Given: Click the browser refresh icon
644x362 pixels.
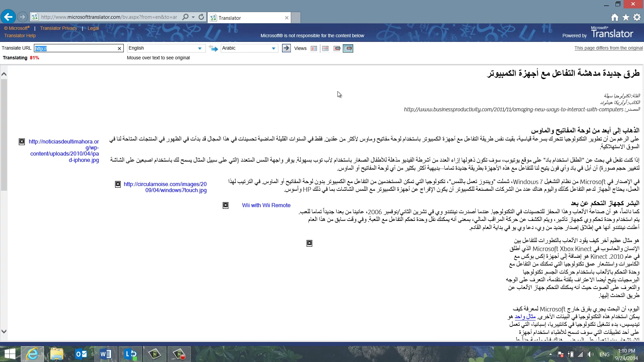Looking at the screenshot, I should tap(201, 17).
